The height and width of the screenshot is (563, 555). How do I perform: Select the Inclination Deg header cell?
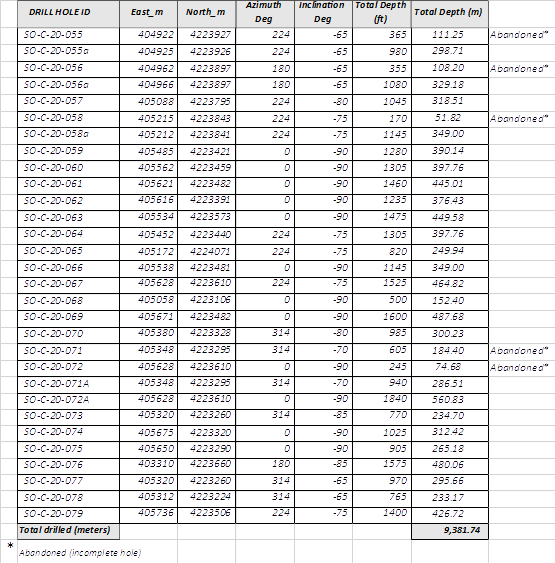tap(323, 14)
